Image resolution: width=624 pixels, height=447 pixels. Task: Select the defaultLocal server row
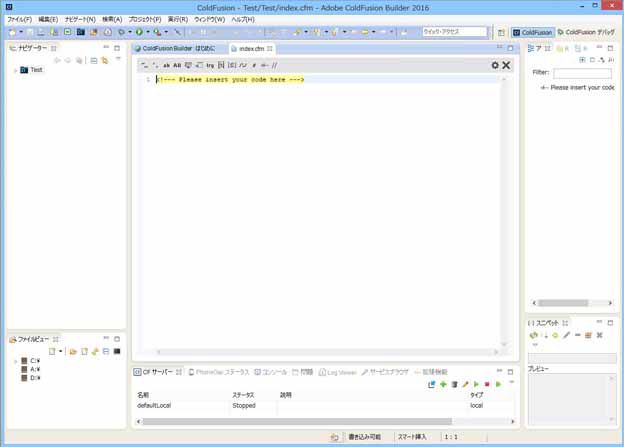(x=324, y=406)
